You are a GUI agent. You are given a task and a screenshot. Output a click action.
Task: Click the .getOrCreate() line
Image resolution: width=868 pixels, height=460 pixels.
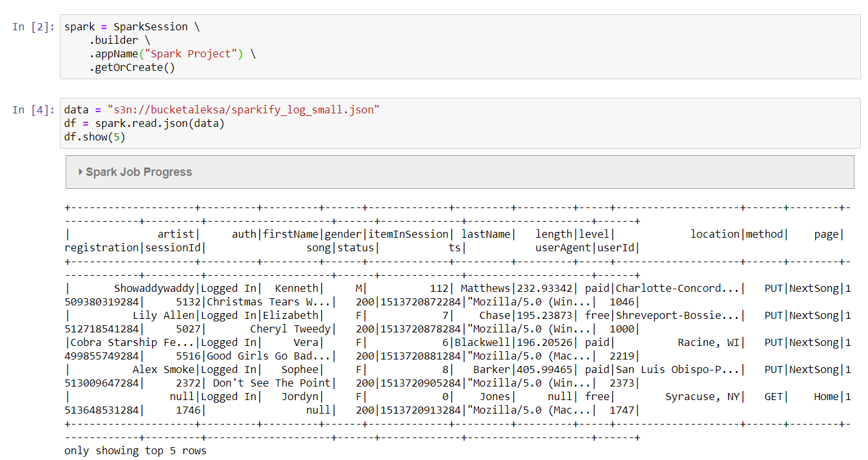[x=132, y=68]
